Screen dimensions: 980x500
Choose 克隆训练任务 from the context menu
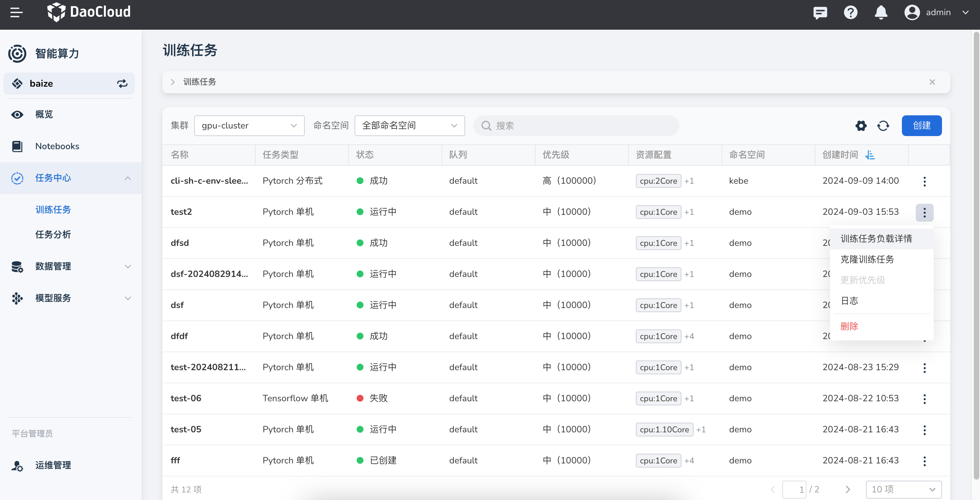[x=882, y=259]
